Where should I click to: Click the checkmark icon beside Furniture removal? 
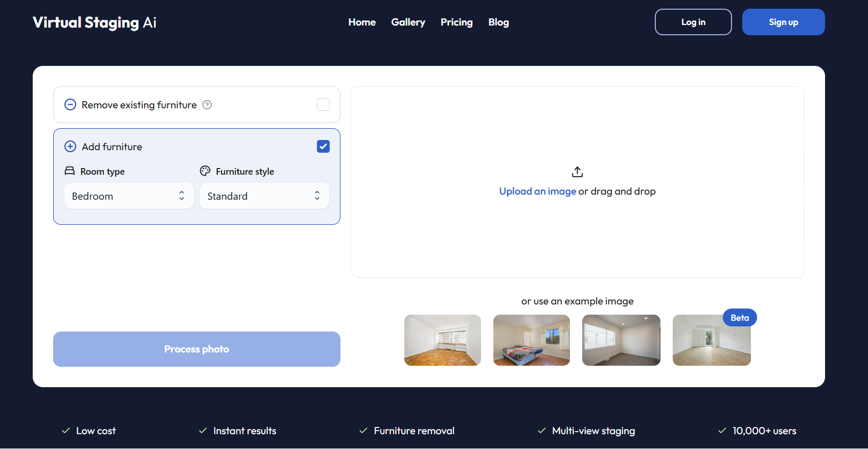pyautogui.click(x=363, y=431)
